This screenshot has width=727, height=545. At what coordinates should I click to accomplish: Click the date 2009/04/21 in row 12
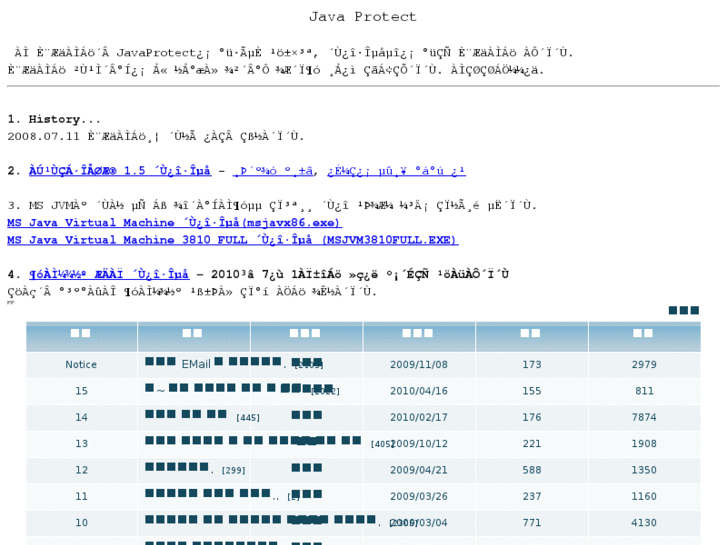(x=419, y=470)
